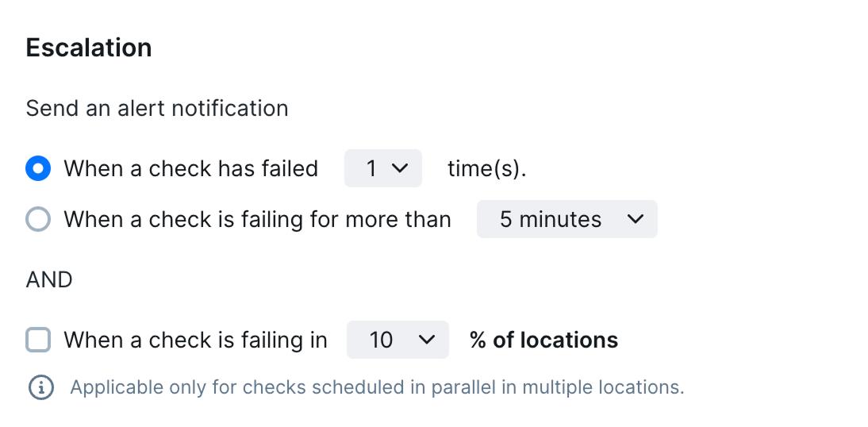This screenshot has width=868, height=427.
Task: Click the 'When a check has failed' label text
Action: pos(191,168)
